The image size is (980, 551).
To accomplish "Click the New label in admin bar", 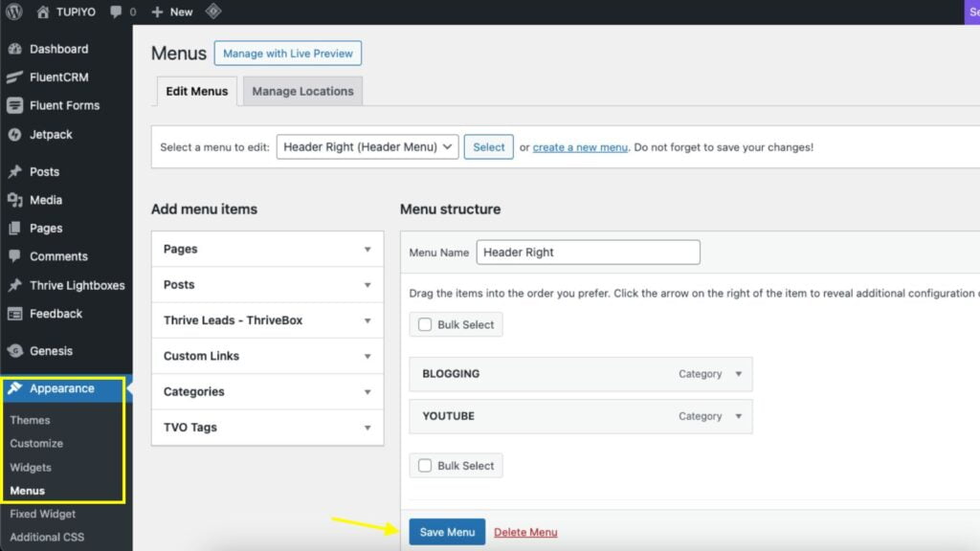I will tap(181, 11).
